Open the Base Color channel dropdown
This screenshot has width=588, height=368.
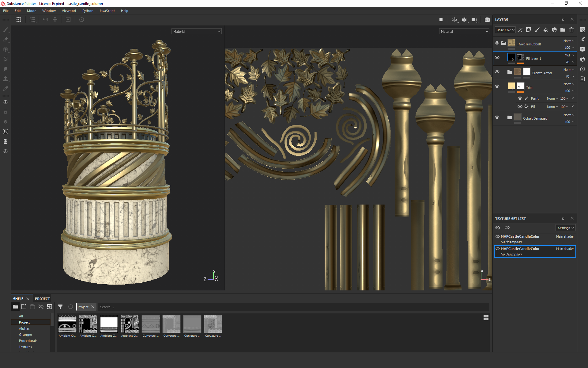[505, 30]
